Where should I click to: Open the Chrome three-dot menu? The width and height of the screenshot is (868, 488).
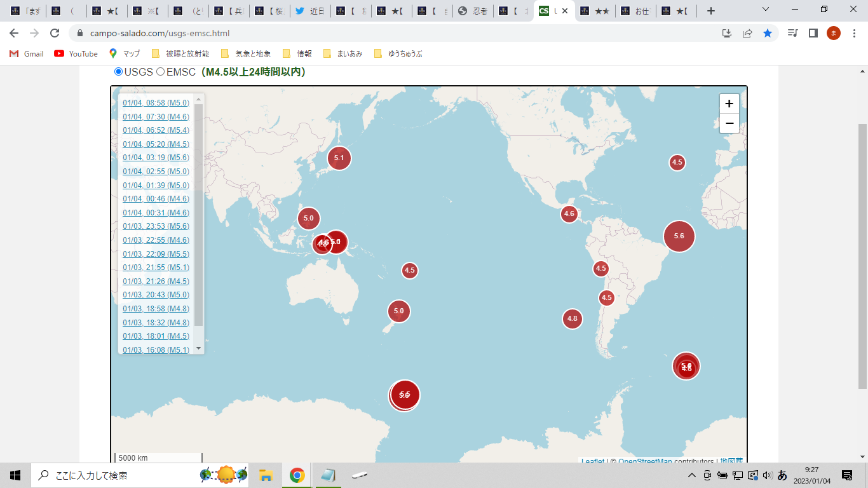(x=854, y=33)
